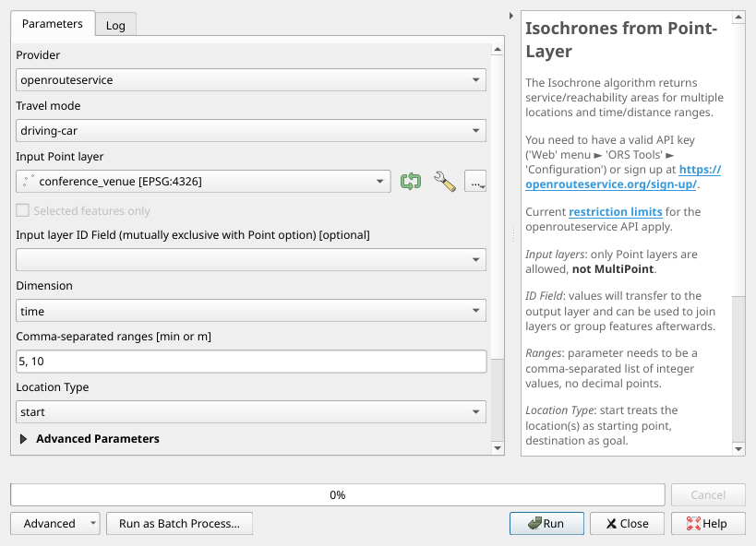Click the comma-separated ranges input field
756x546 pixels.
tap(251, 362)
